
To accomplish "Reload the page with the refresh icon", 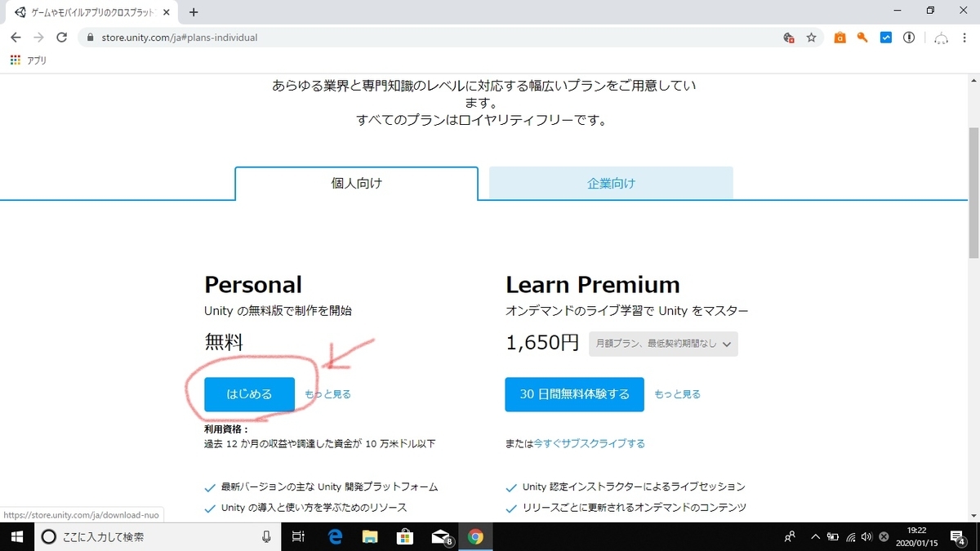I will pos(61,38).
